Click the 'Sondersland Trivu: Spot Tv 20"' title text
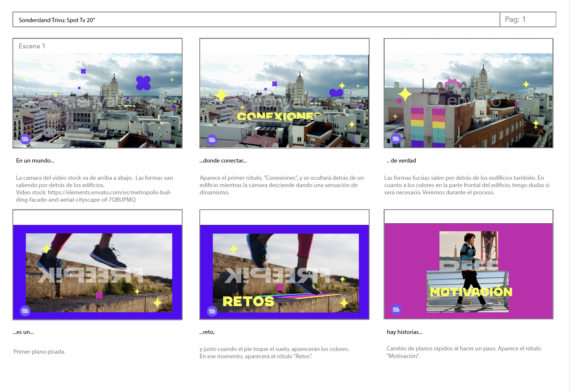This screenshot has width=570, height=392. click(x=57, y=20)
